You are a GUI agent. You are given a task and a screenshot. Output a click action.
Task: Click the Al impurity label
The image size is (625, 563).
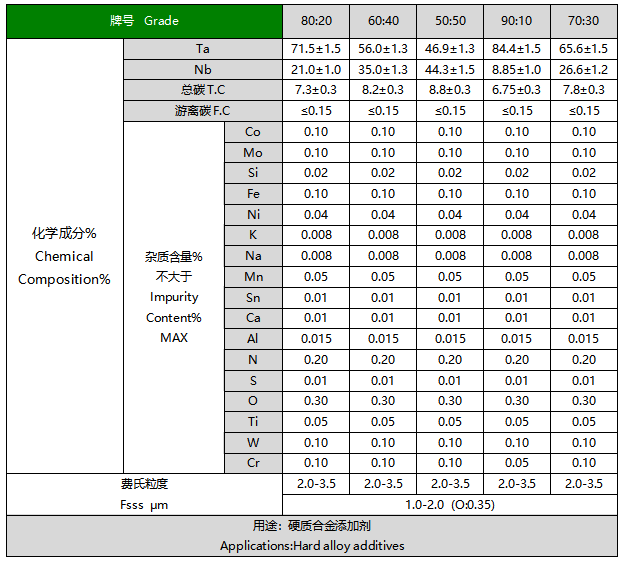tap(253, 339)
